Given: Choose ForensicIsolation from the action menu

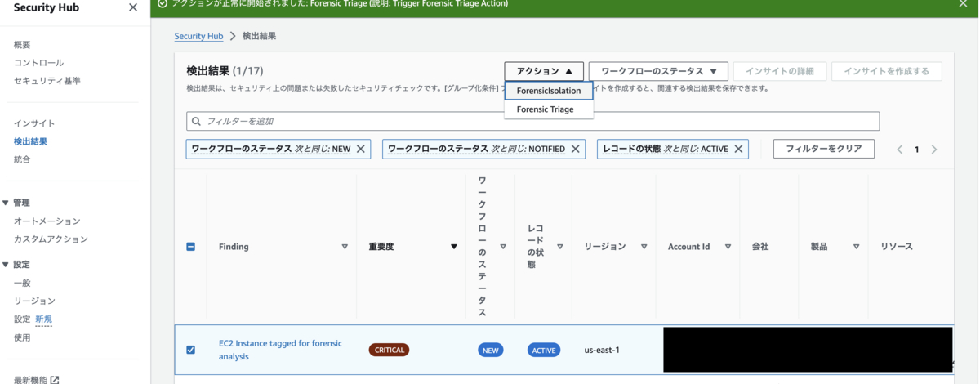Looking at the screenshot, I should (549, 91).
